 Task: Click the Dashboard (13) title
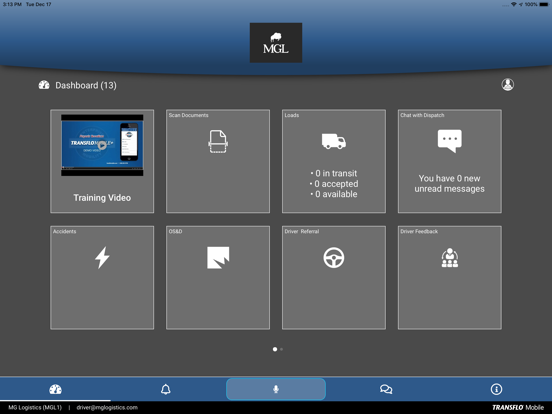[x=86, y=85]
